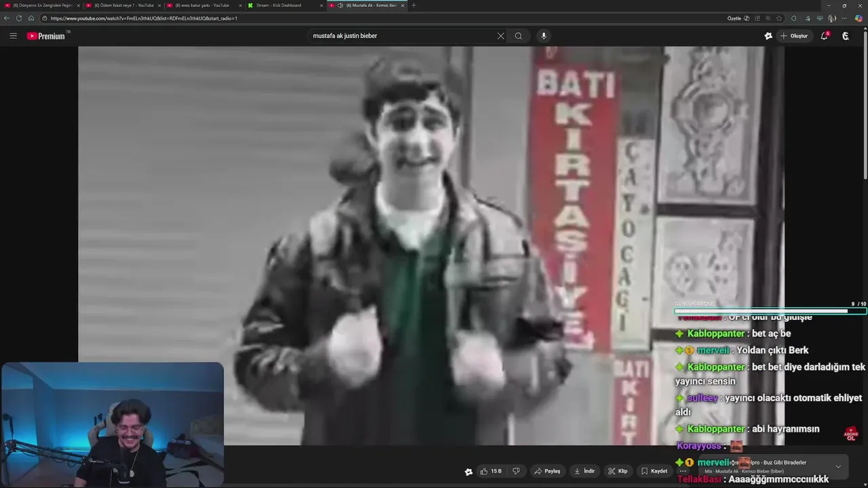Download the video with İndir
The height and width of the screenshot is (488, 868).
tap(584, 471)
